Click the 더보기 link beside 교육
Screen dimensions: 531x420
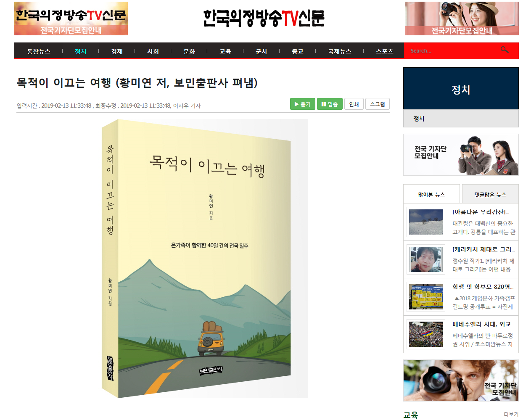[x=511, y=415]
